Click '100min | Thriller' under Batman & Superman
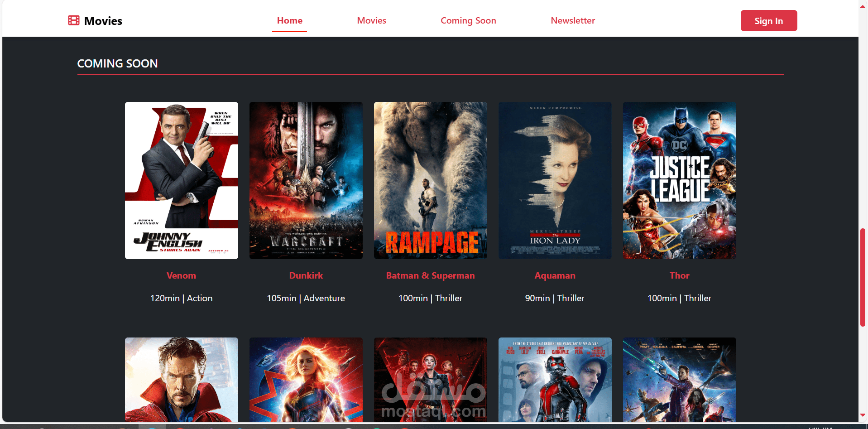The height and width of the screenshot is (429, 868). click(x=431, y=298)
